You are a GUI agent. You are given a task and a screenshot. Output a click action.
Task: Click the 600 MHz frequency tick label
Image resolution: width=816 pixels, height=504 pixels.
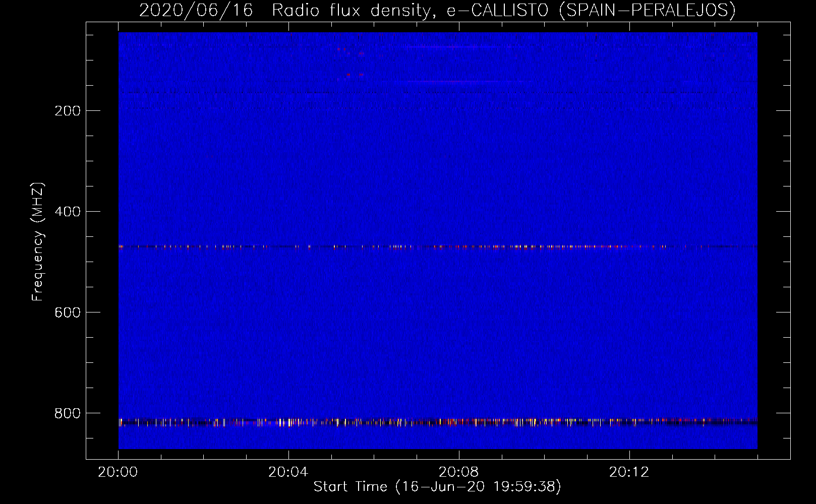(67, 312)
